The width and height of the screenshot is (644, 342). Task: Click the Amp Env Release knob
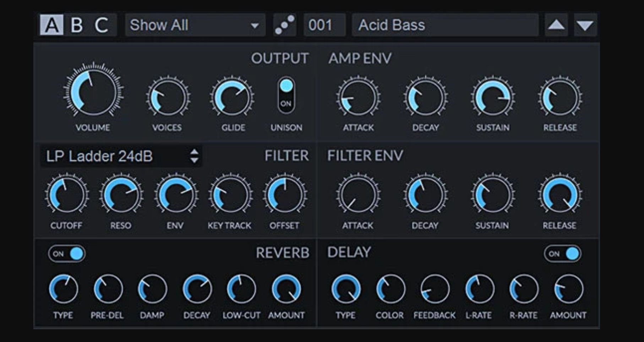[x=560, y=97]
